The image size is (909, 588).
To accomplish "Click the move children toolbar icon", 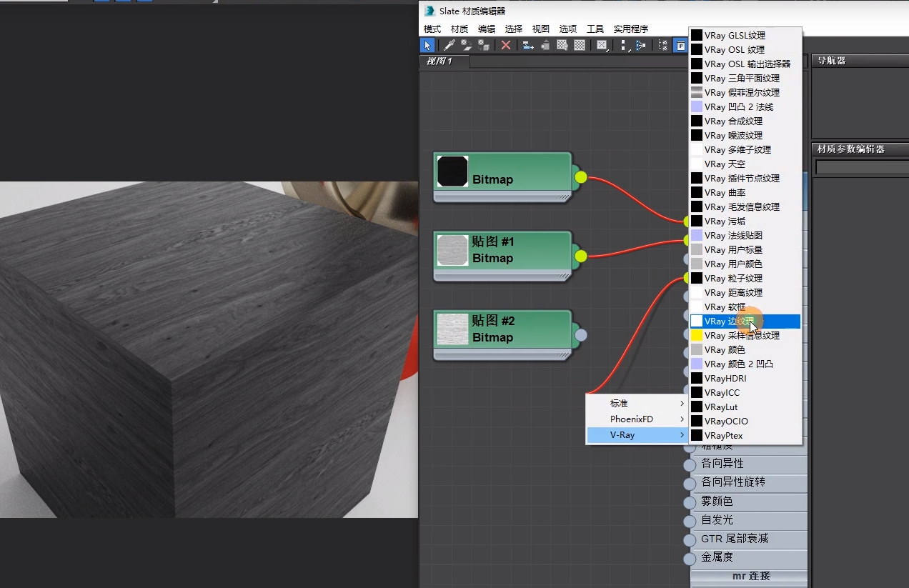I will pyautogui.click(x=528, y=45).
